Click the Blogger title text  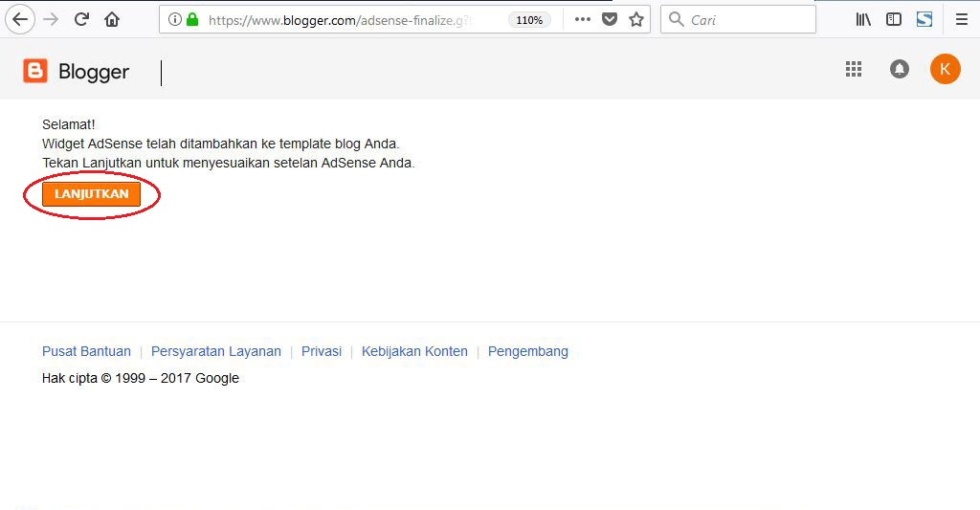point(94,72)
